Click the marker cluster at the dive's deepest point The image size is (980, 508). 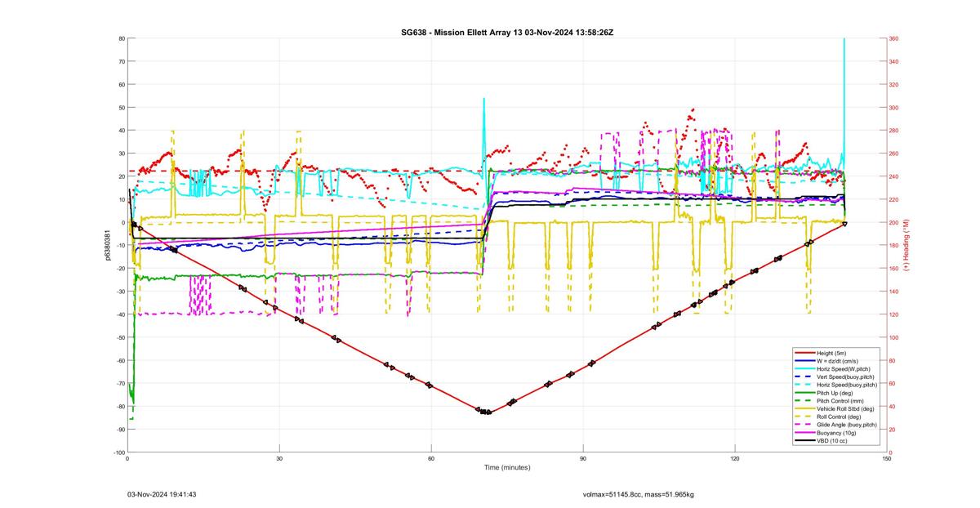click(x=484, y=412)
